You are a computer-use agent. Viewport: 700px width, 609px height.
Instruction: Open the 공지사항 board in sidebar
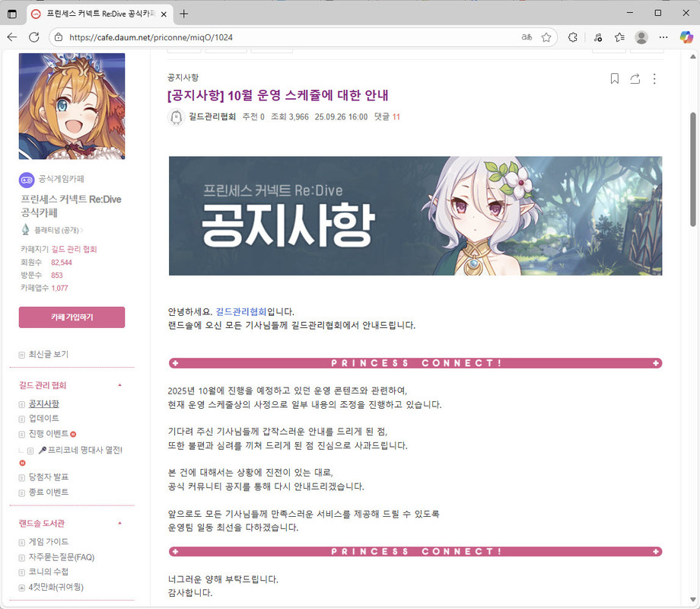[x=44, y=404]
